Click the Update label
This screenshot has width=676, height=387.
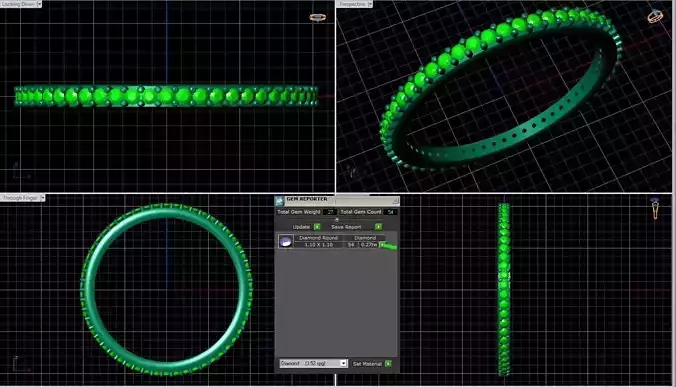301,227
